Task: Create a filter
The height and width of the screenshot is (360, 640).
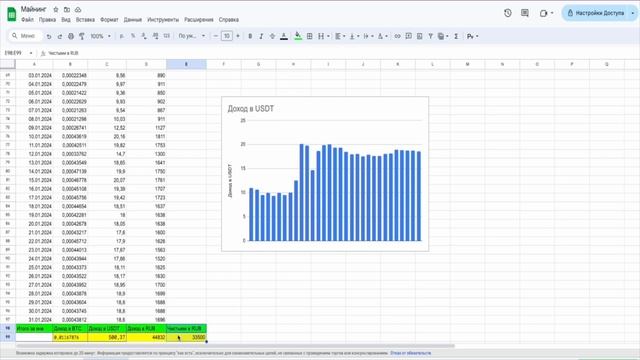Action: click(x=431, y=36)
